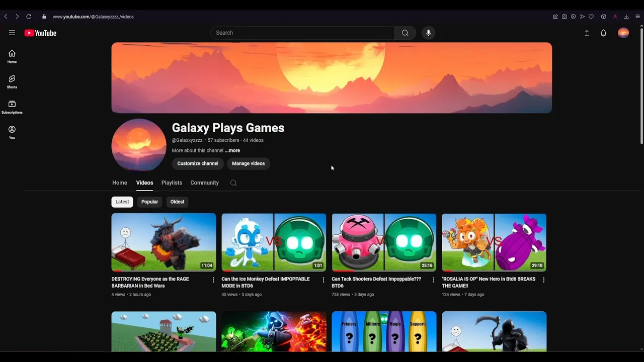The height and width of the screenshot is (362, 644).
Task: Open the RAGE BARBARIAN video thumbnail
Action: (164, 242)
